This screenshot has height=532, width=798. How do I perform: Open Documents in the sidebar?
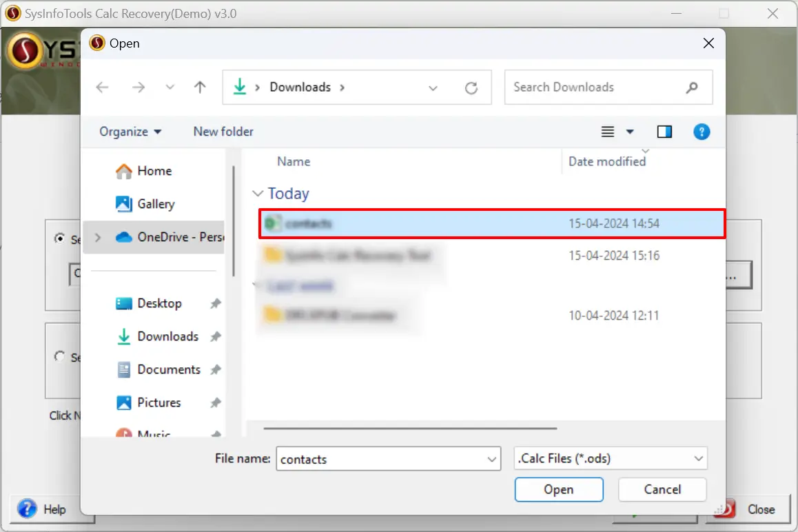click(168, 369)
